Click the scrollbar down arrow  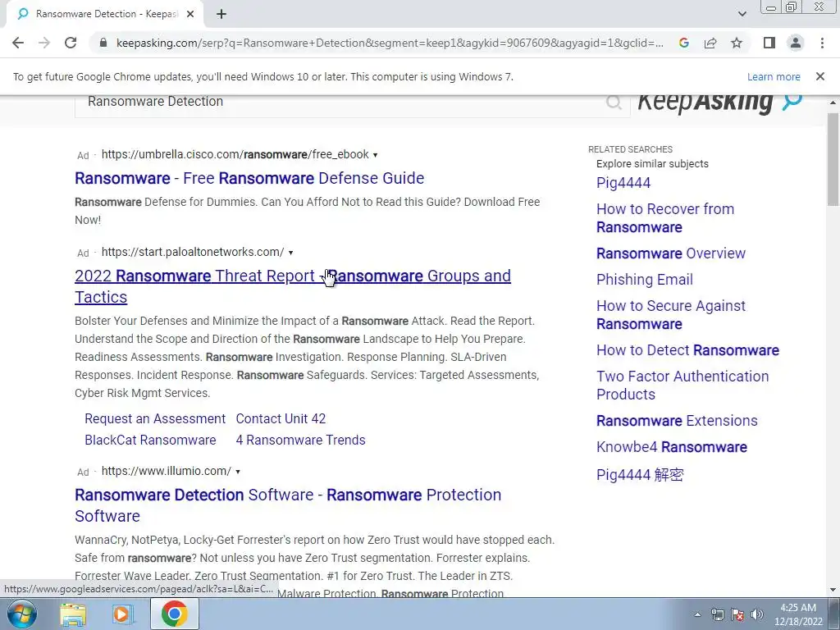(x=833, y=591)
